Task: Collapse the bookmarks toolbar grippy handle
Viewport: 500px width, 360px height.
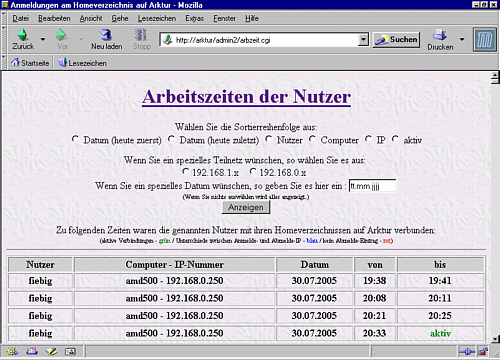Action: pyautogui.click(x=4, y=62)
